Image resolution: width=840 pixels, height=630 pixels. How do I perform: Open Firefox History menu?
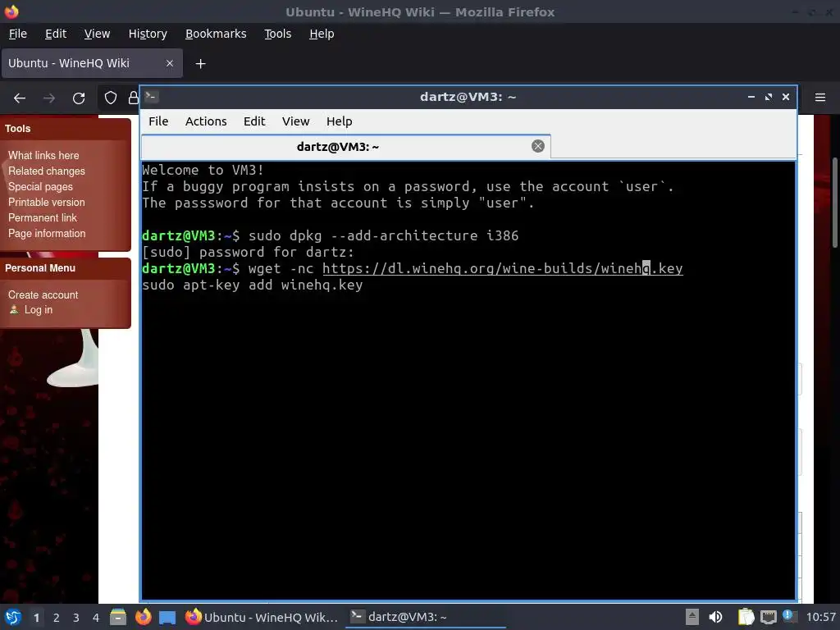(148, 34)
